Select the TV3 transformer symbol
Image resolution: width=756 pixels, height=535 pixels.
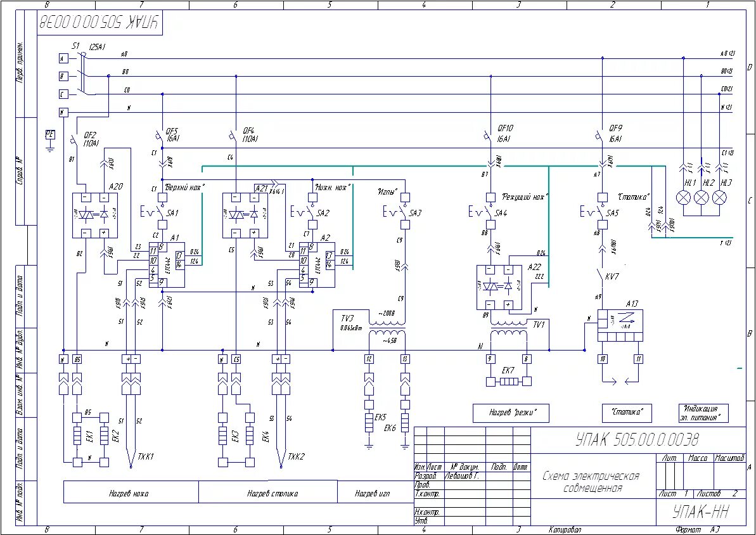point(387,333)
